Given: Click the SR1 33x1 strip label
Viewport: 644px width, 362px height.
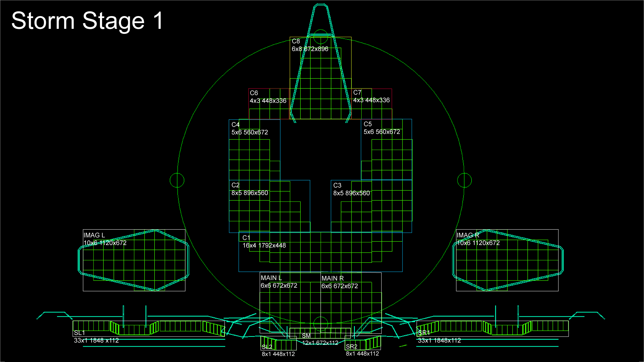Looking at the screenshot, I should (x=439, y=337).
